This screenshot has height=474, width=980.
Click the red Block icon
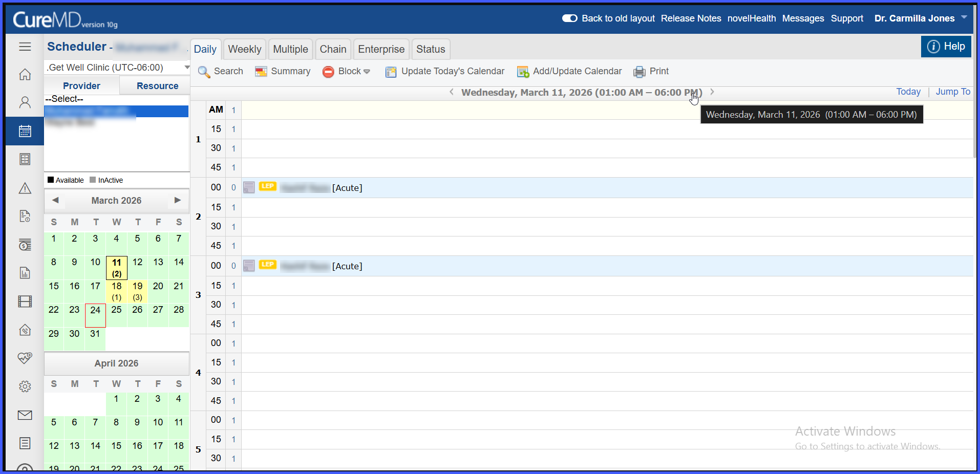[x=328, y=72]
